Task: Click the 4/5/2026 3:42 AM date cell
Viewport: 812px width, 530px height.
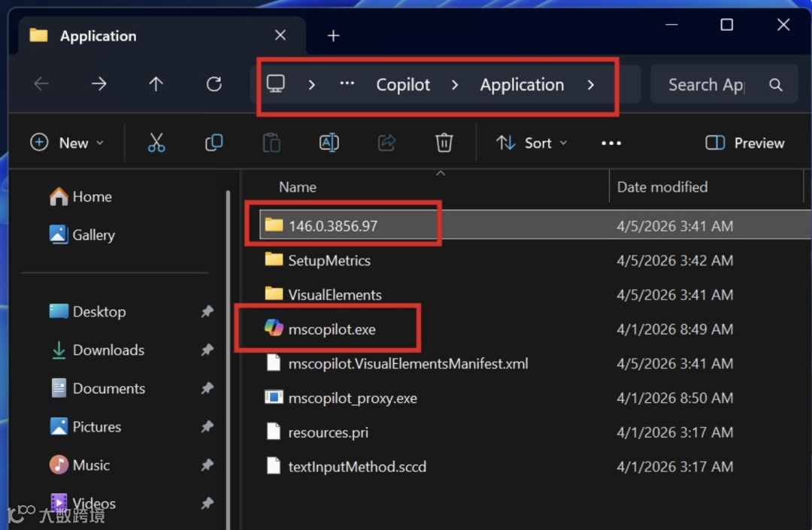Action: pos(674,260)
